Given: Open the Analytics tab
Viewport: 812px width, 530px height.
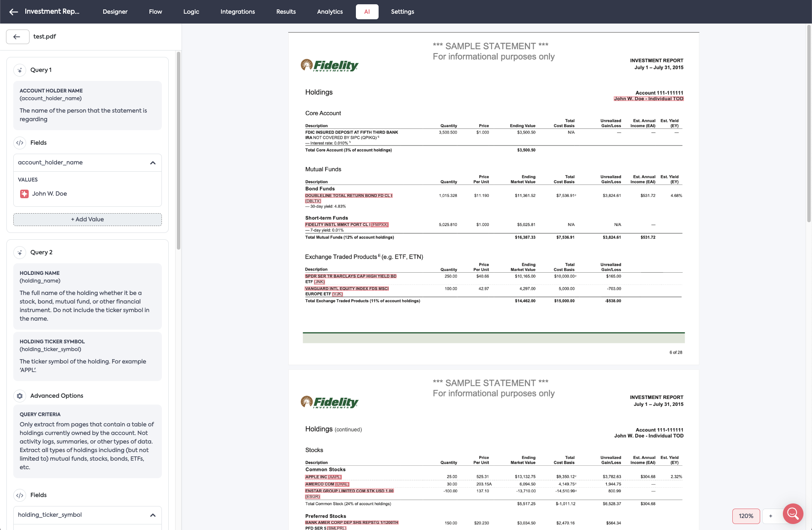Looking at the screenshot, I should coord(329,12).
